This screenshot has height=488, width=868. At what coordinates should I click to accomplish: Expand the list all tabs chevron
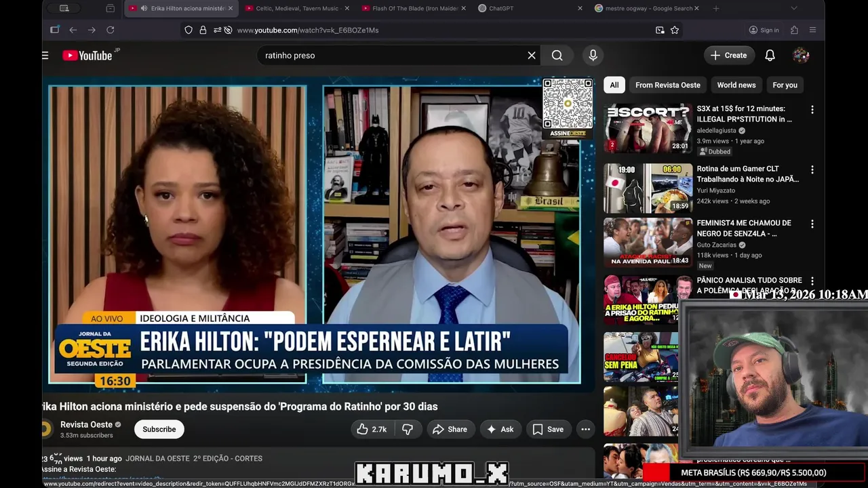click(x=794, y=8)
